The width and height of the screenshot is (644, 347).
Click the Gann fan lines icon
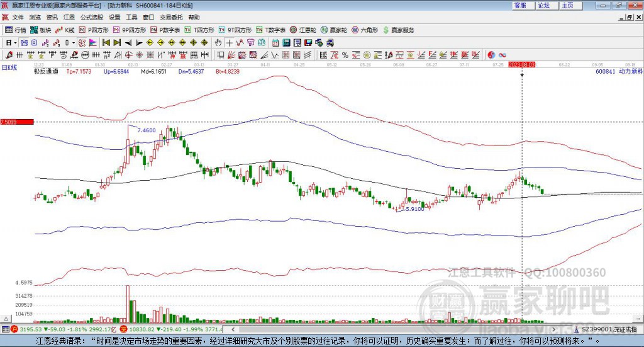(231, 55)
